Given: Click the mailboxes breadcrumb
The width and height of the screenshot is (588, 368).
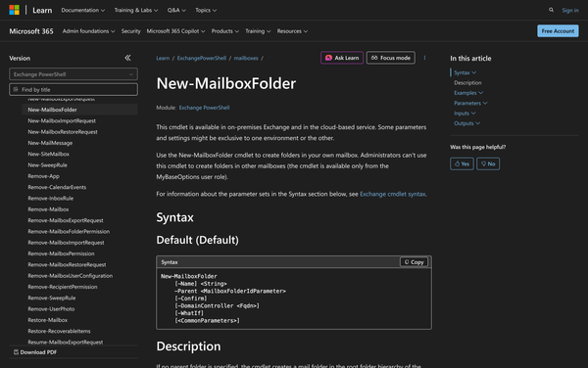Looking at the screenshot, I should 246,58.
